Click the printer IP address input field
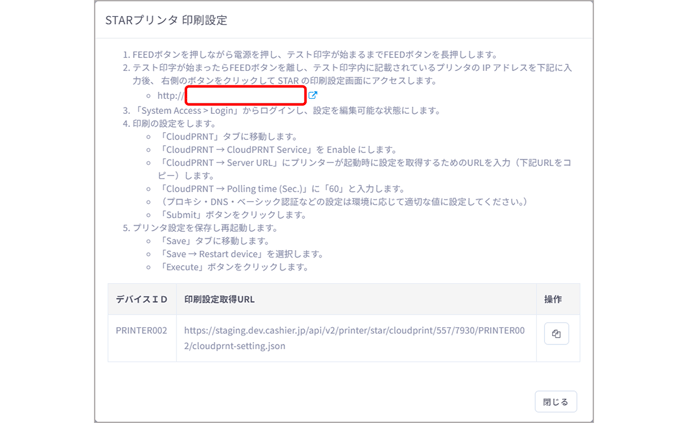 pyautogui.click(x=246, y=96)
